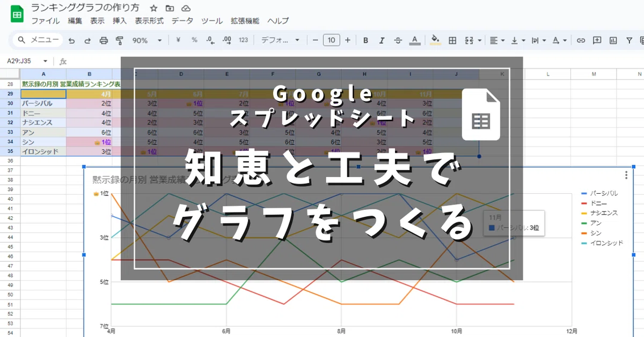Screen dimensions: 644x337
Task: Open the 表示 menu
Action: point(97,21)
